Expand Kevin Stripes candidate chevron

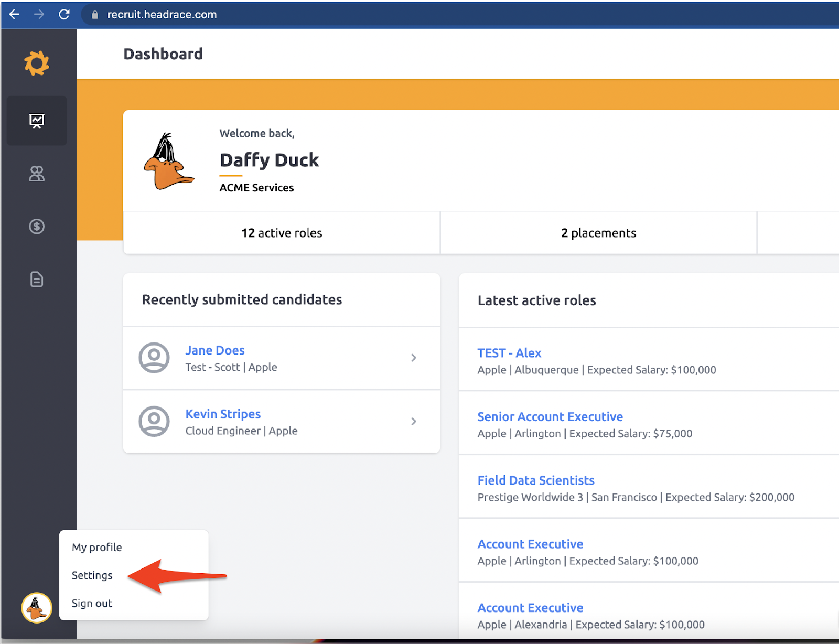coord(414,421)
